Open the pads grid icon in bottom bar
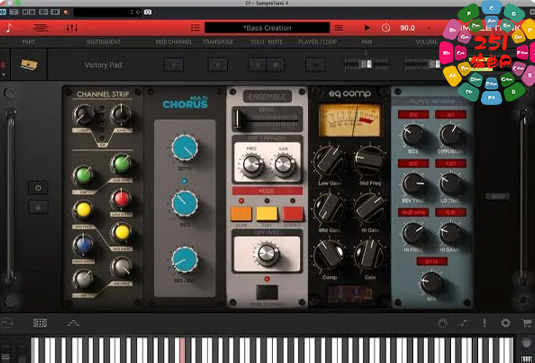535x363 pixels. click(x=40, y=323)
